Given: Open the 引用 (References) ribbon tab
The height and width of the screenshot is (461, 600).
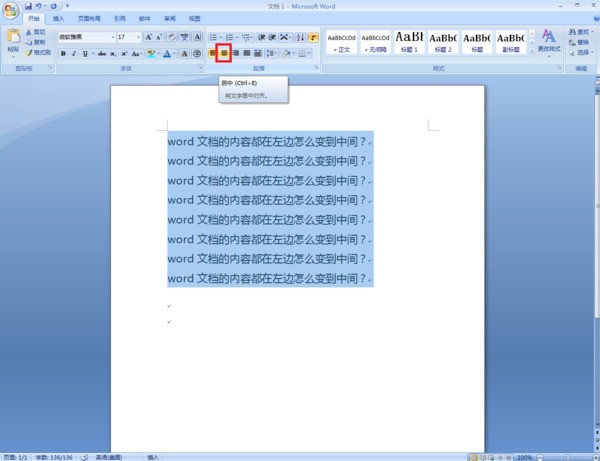Looking at the screenshot, I should point(119,18).
